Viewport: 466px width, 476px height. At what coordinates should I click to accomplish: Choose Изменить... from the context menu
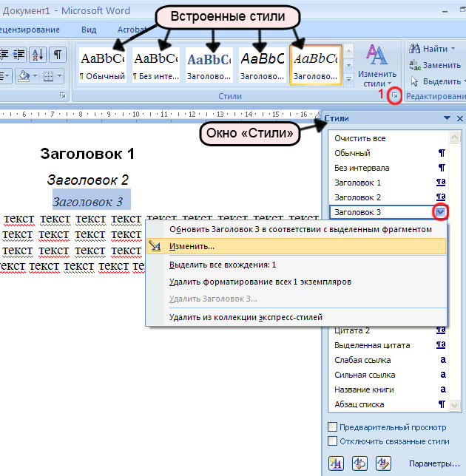pyautogui.click(x=192, y=246)
